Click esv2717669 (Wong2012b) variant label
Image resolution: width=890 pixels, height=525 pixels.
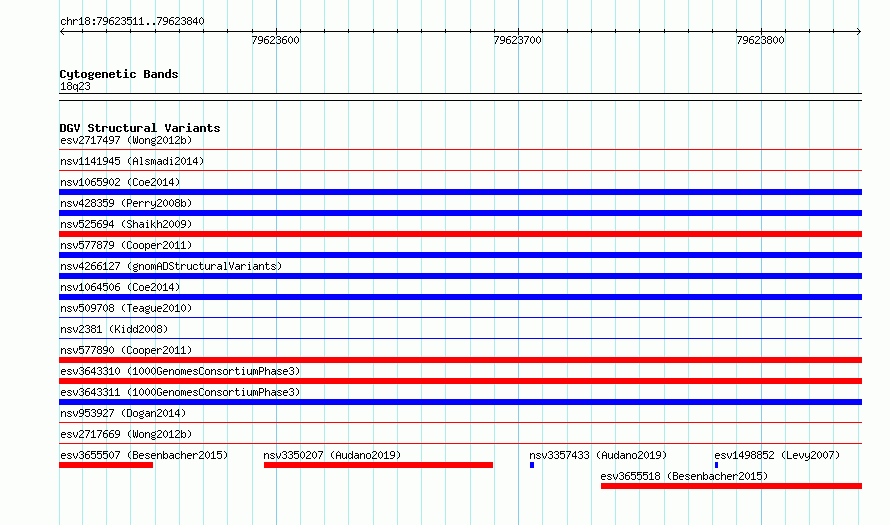126,434
